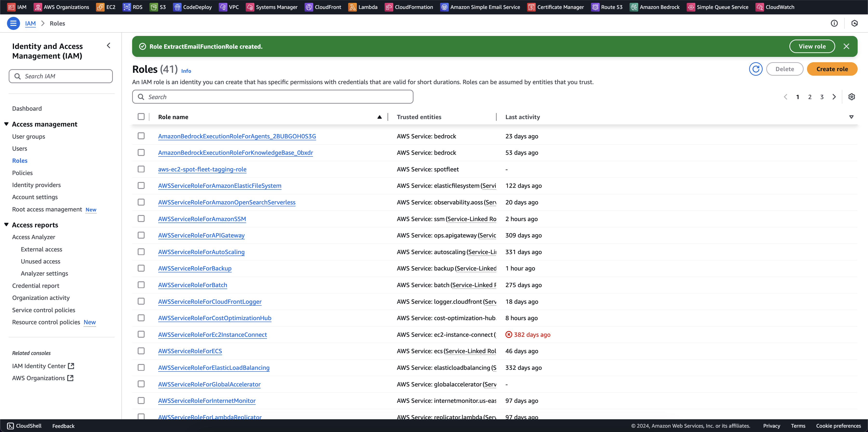The width and height of the screenshot is (868, 432).
Task: Focus the Search IAM sidebar field
Action: pyautogui.click(x=61, y=76)
